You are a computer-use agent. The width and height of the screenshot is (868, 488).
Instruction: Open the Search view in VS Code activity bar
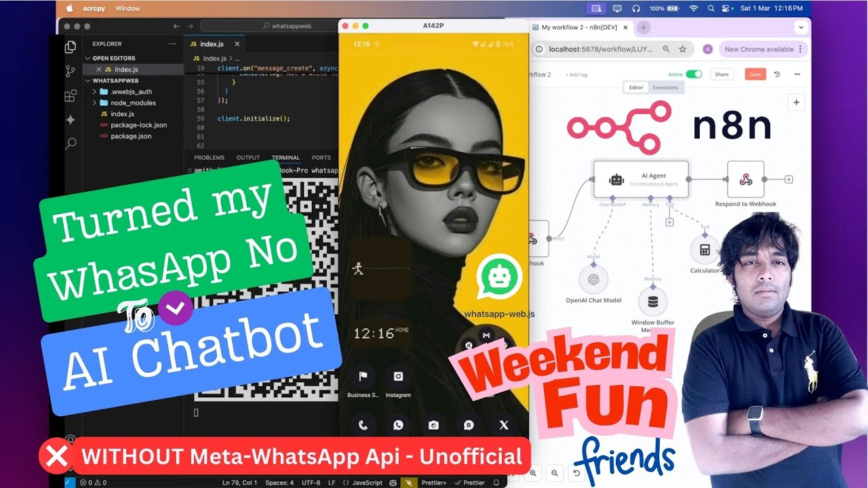[x=70, y=144]
